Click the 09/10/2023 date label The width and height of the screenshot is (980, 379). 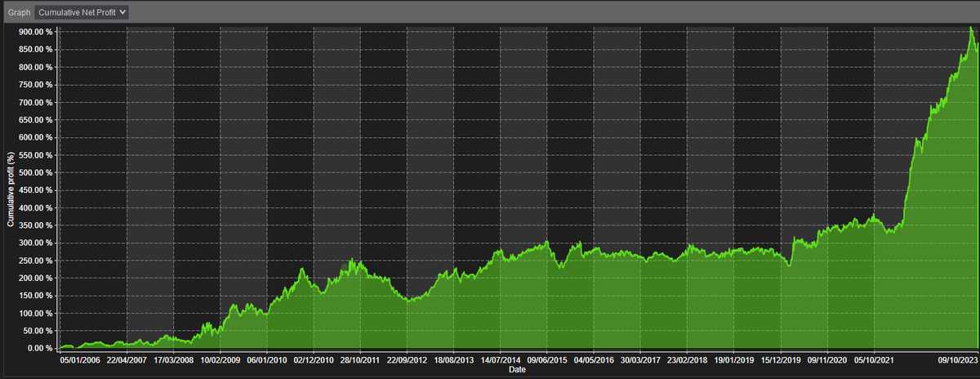pyautogui.click(x=957, y=359)
